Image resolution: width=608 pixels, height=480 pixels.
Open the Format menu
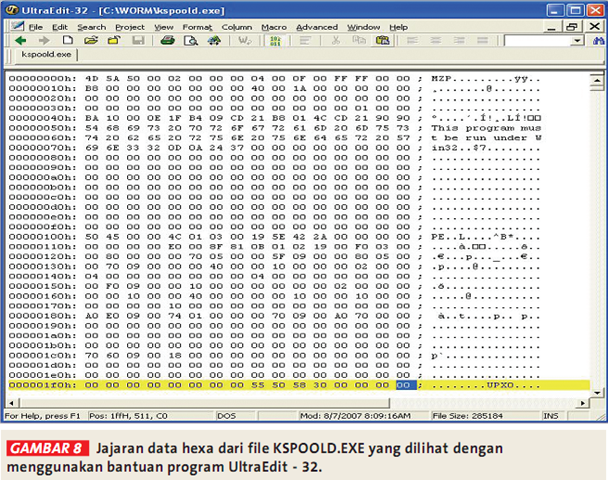(197, 27)
